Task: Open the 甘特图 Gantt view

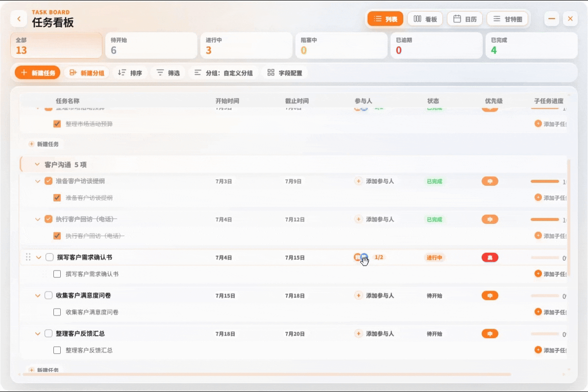Action: tap(507, 19)
